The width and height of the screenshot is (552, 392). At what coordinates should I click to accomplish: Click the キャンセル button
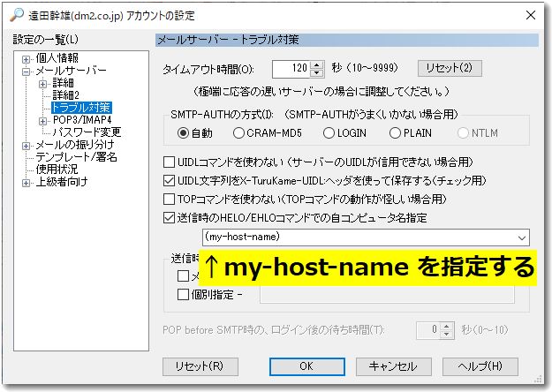pos(392,366)
